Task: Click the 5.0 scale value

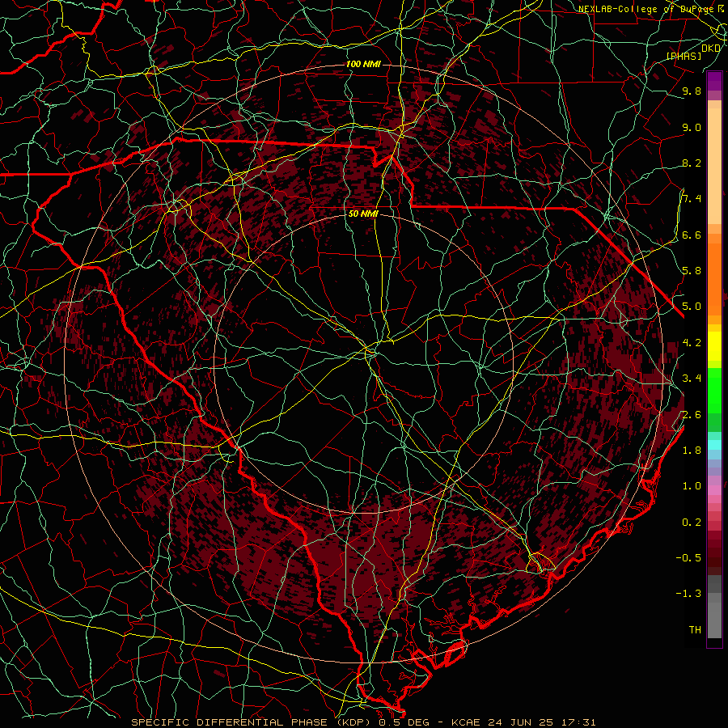Action: [x=692, y=307]
